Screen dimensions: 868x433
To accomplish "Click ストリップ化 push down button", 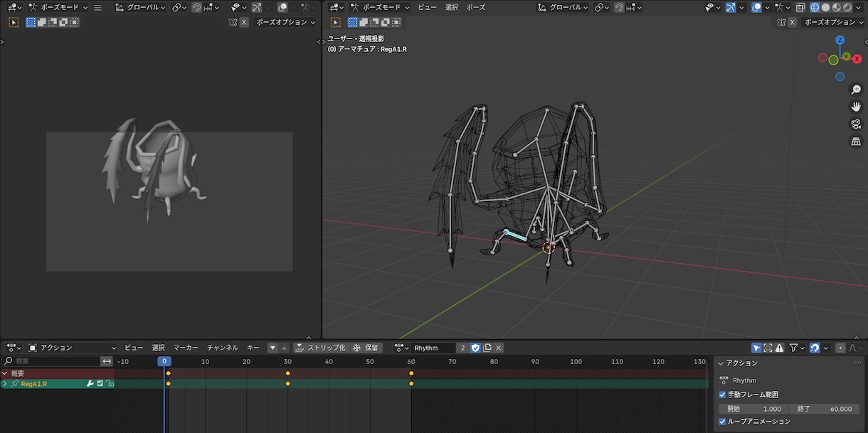I will point(321,348).
